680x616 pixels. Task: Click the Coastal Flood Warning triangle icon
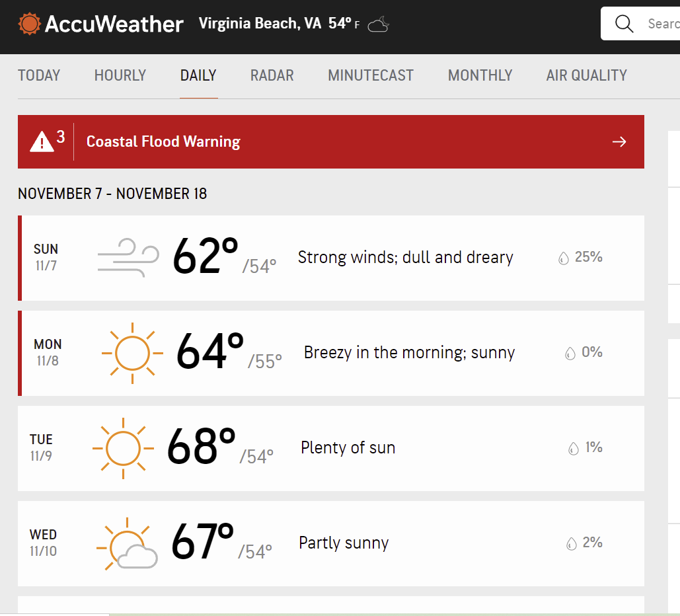click(x=42, y=141)
